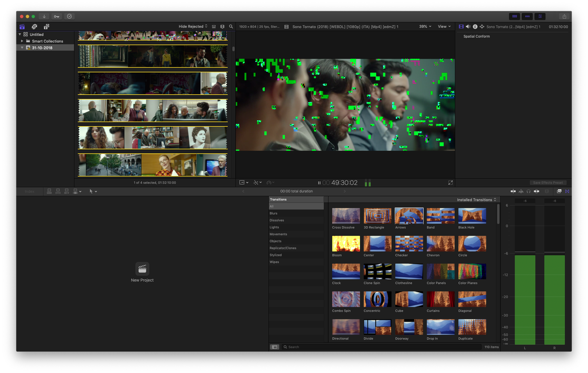Toggle the Browser panel button
The image size is (588, 373).
click(514, 16)
